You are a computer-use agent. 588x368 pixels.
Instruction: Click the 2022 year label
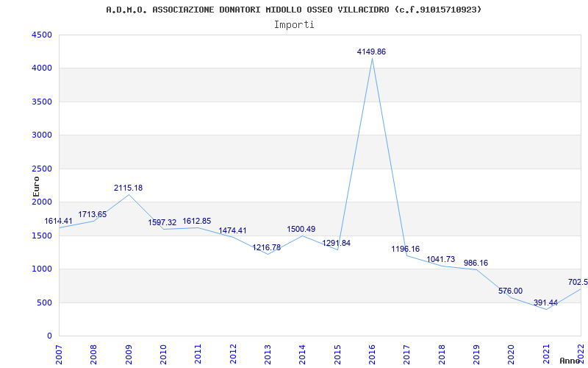581,354
